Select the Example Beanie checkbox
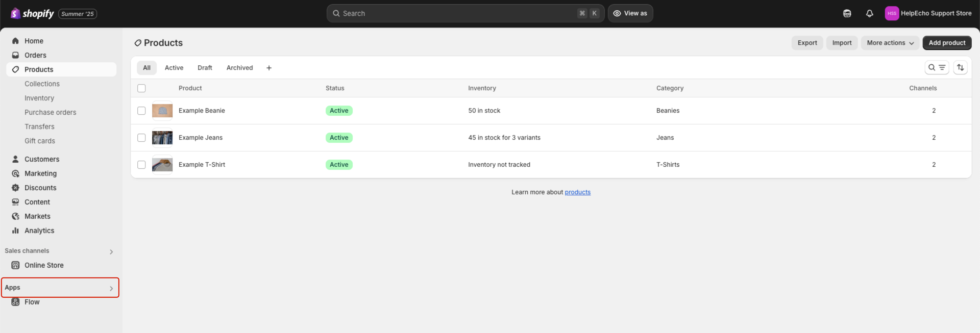 (x=141, y=111)
